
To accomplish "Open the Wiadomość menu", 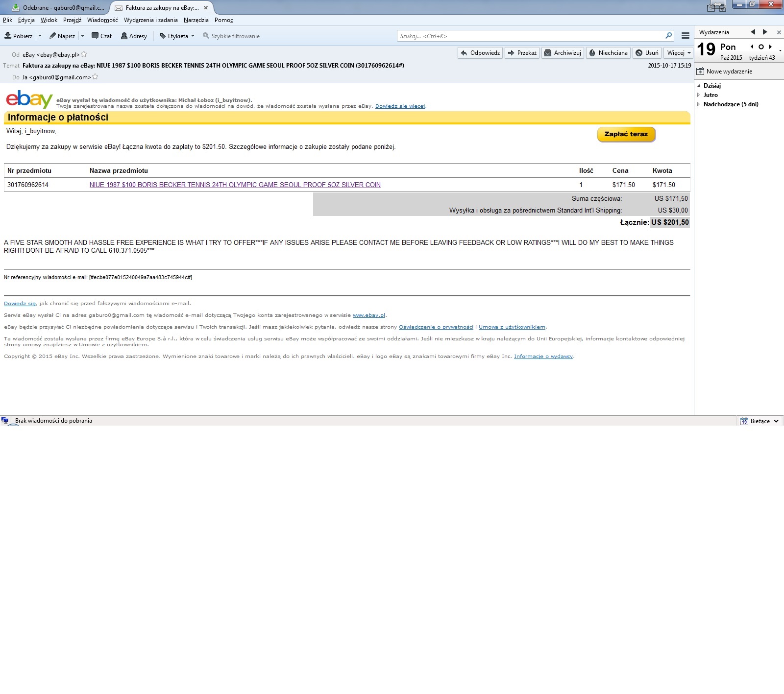I will [102, 20].
